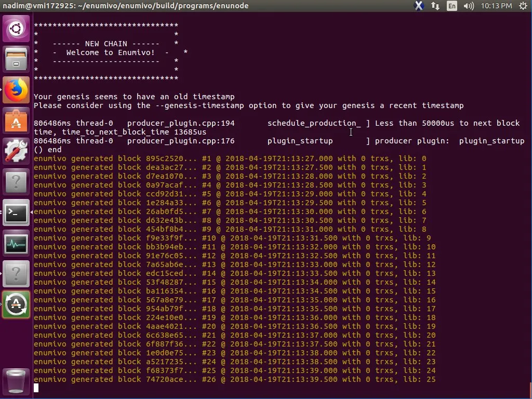Focus the Terminal launcher icon

pyautogui.click(x=16, y=212)
